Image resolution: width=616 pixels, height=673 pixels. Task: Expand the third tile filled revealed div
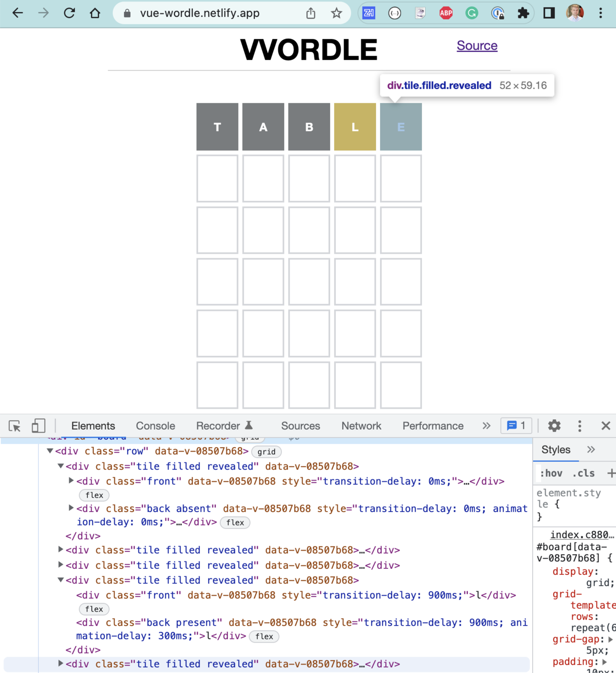tap(60, 565)
